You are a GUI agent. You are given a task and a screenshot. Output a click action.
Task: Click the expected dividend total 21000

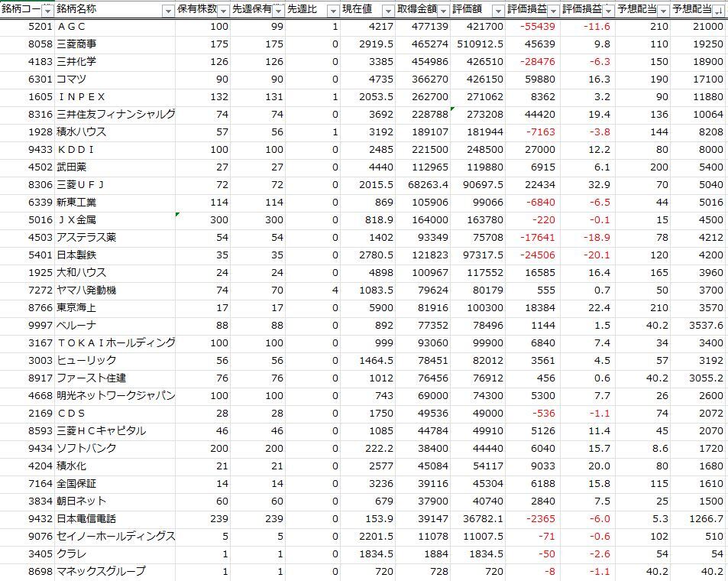click(x=697, y=27)
